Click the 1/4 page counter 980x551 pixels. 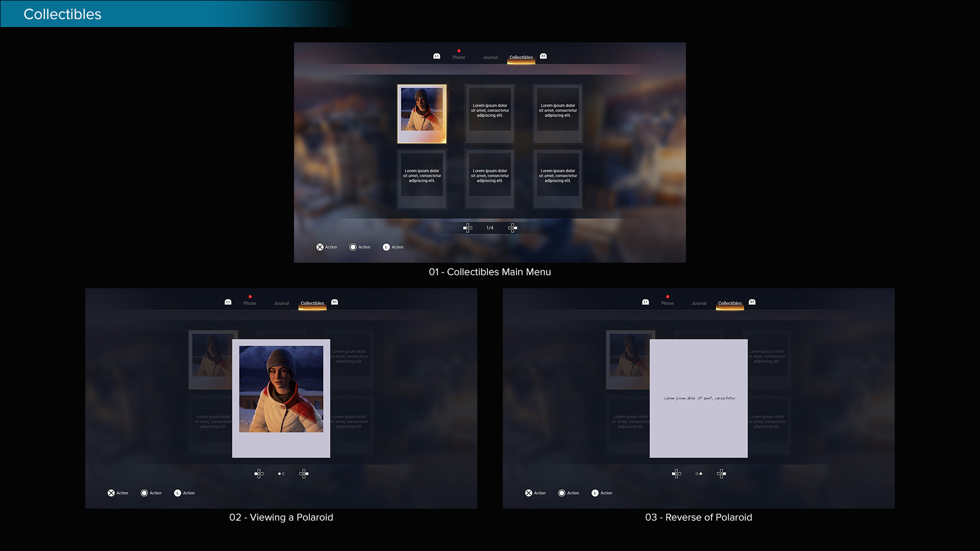489,228
